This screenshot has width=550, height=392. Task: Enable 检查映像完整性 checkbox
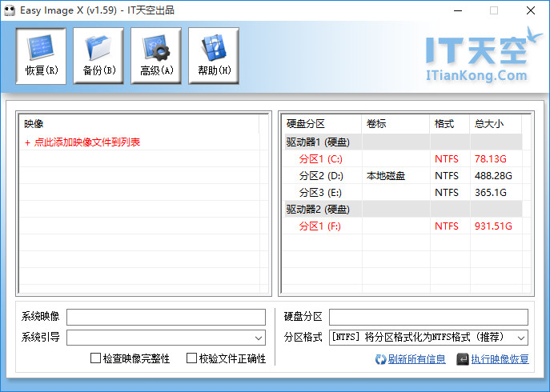(x=96, y=358)
